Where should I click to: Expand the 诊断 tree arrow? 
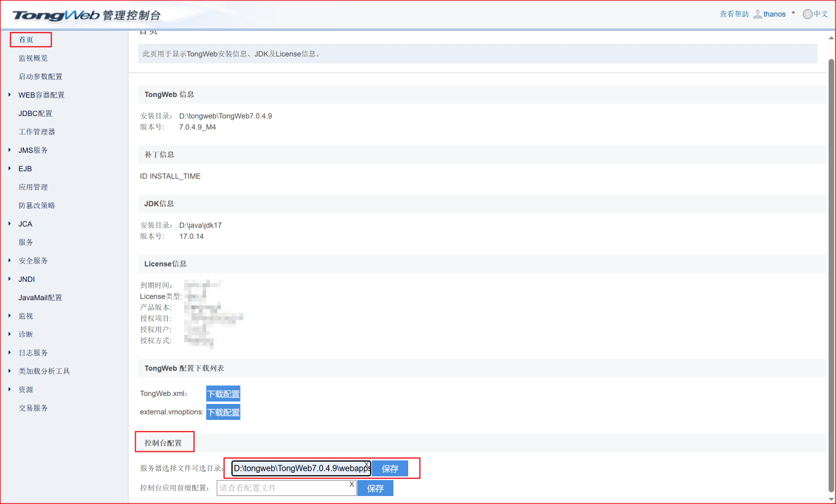click(9, 334)
